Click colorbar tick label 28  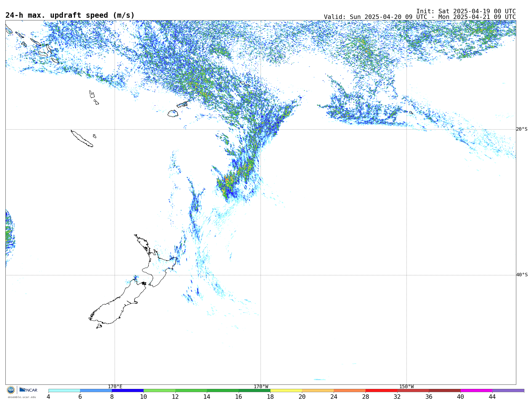[x=366, y=397]
